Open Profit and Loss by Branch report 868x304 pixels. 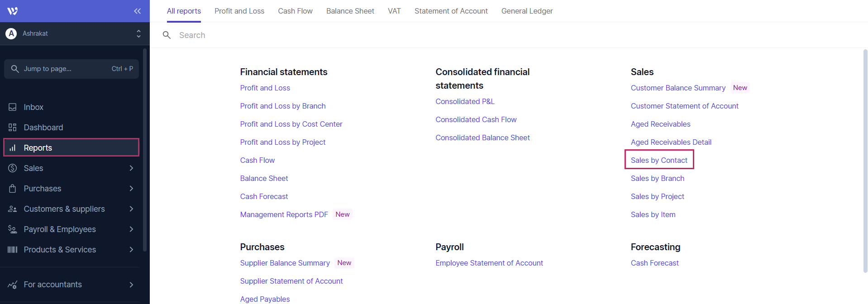click(x=283, y=106)
